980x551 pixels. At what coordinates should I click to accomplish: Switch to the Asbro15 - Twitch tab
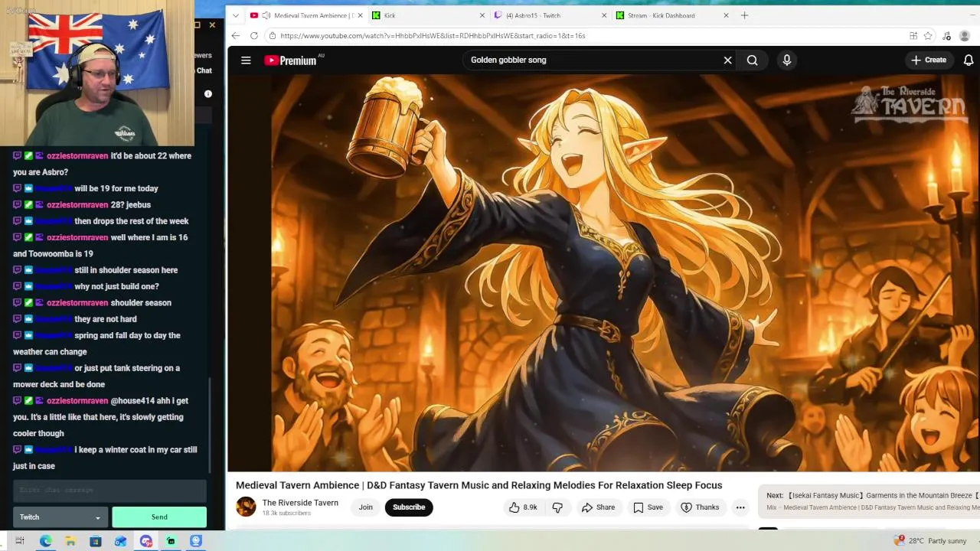pos(550,15)
